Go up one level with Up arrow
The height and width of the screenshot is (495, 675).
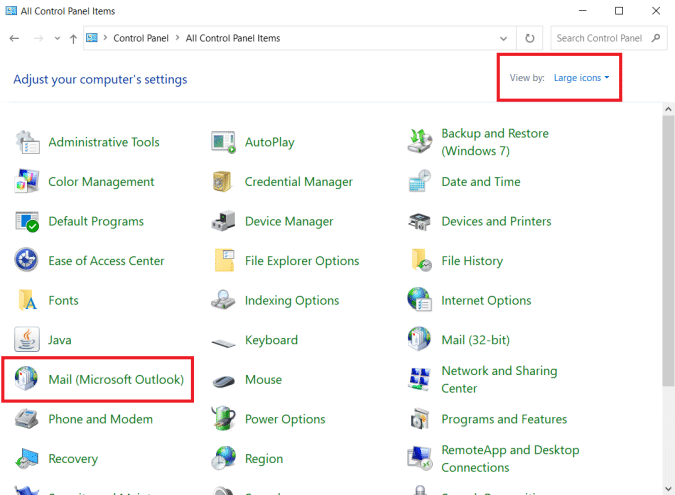73,39
